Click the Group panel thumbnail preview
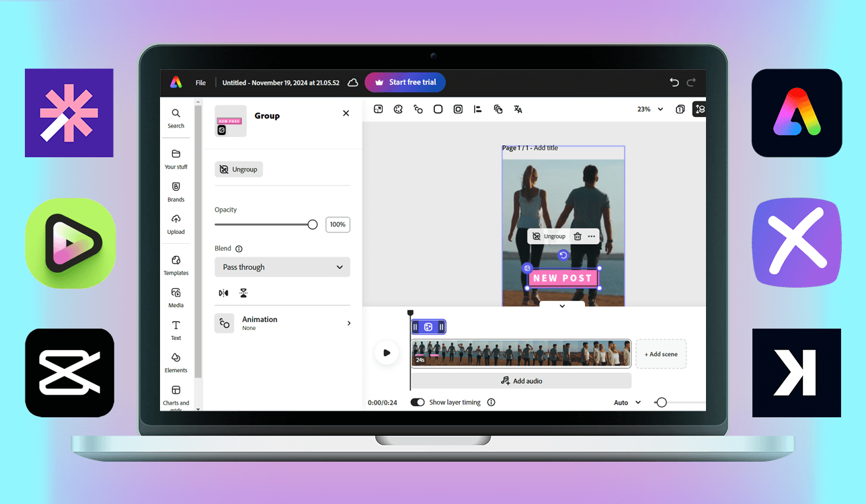The image size is (866, 504). [231, 121]
